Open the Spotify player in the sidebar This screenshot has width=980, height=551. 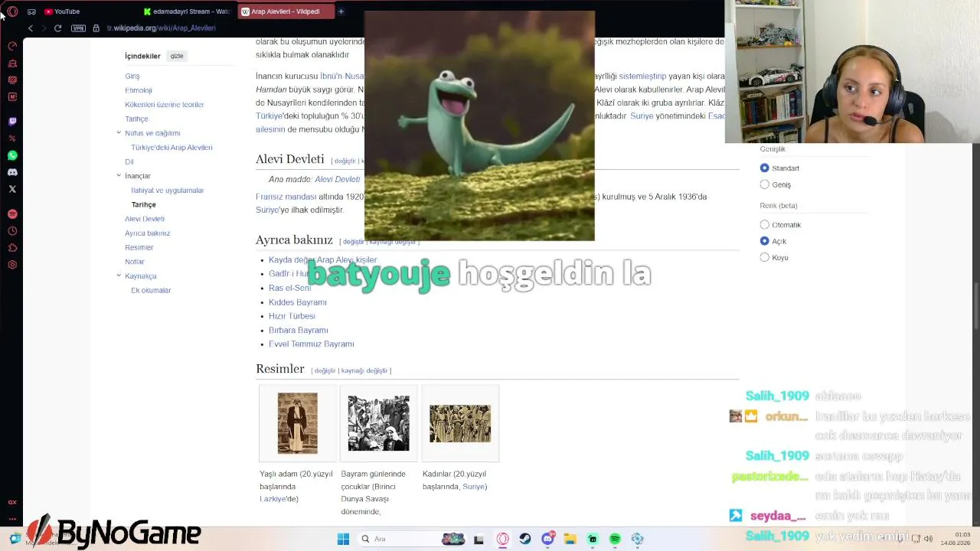12,214
